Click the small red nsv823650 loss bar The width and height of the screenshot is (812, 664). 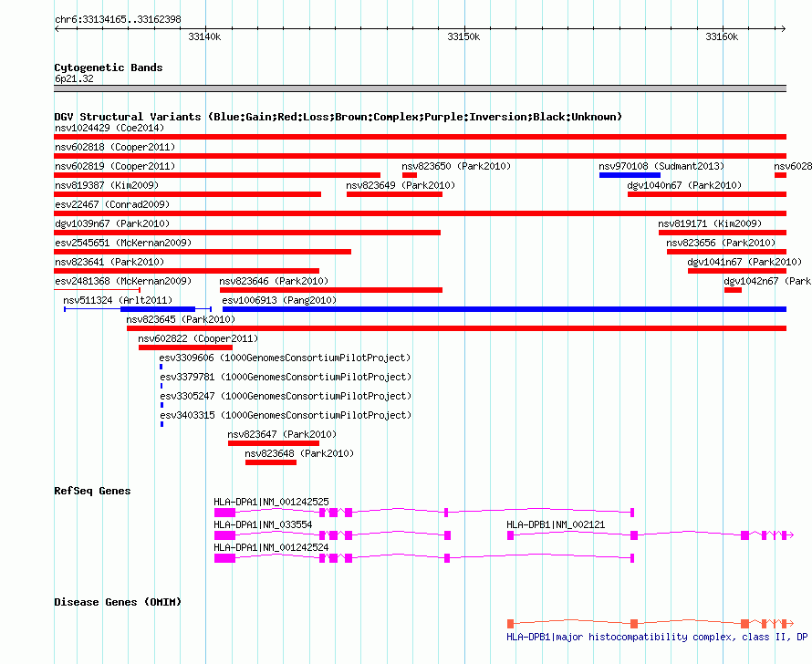[410, 175]
